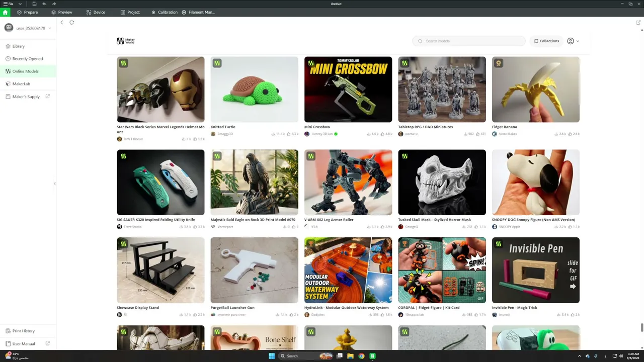
Task: Click the trophy badge on HydroLink thumbnail
Action: pyautogui.click(x=311, y=244)
